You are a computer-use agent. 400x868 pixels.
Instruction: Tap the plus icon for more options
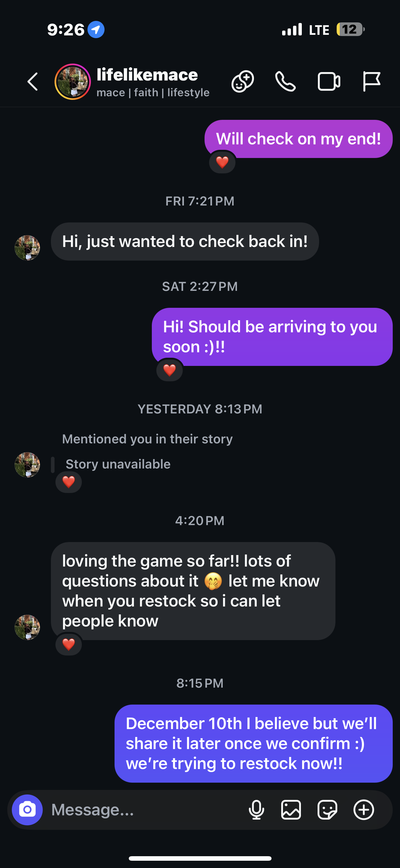tap(364, 810)
